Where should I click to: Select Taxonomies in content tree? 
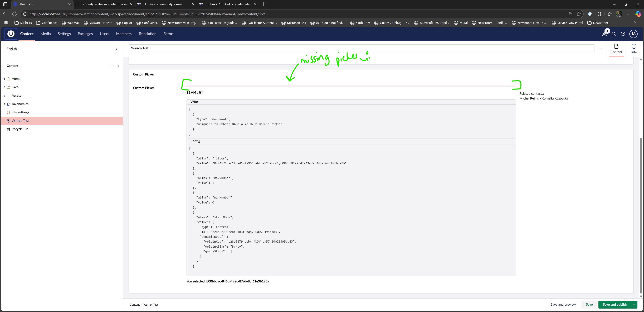pos(20,104)
